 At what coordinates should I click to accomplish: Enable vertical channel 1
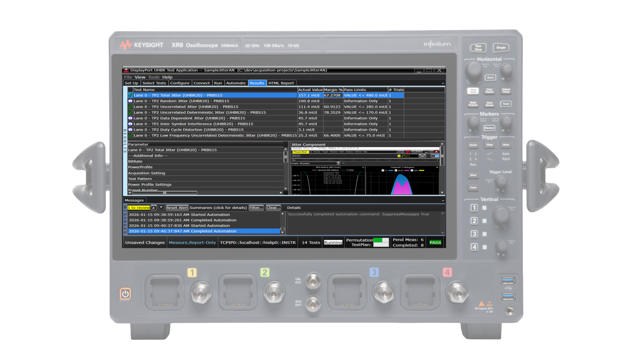[x=474, y=208]
